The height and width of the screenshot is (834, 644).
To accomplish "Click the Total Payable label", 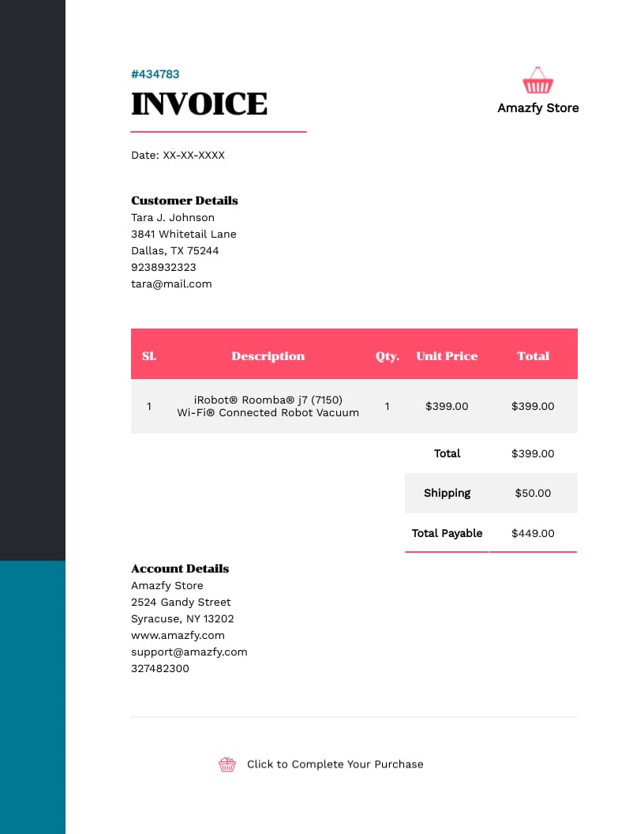I will [x=447, y=533].
